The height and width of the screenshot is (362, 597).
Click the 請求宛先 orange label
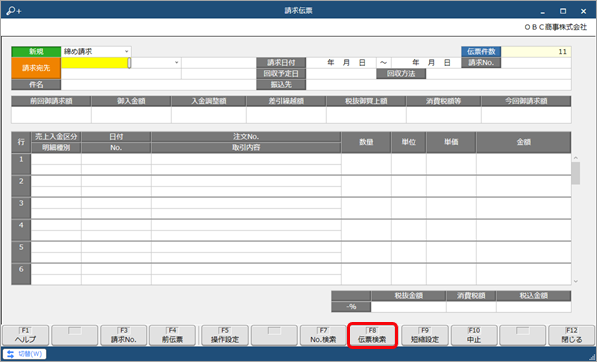tap(36, 68)
